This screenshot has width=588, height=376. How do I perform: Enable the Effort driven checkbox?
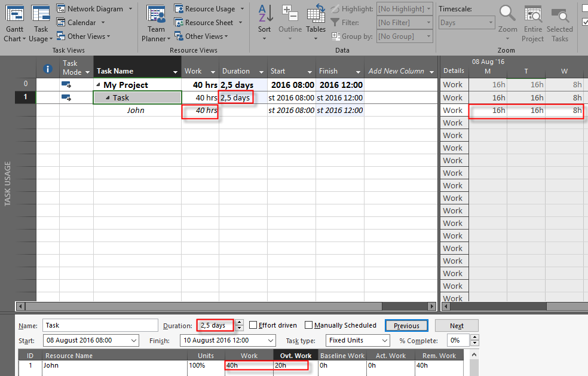(x=253, y=325)
